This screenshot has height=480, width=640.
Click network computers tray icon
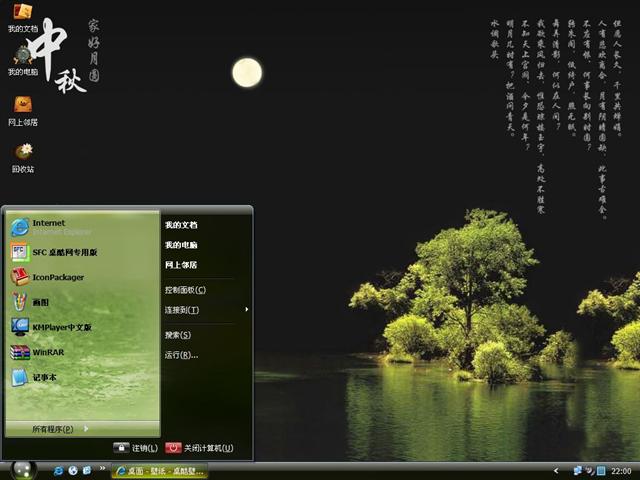578,471
